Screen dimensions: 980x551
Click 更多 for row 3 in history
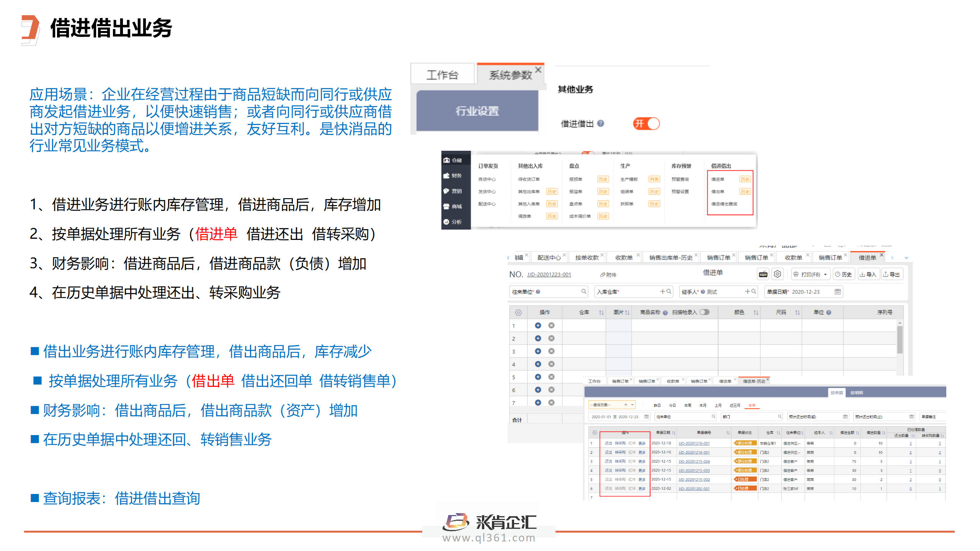click(642, 461)
